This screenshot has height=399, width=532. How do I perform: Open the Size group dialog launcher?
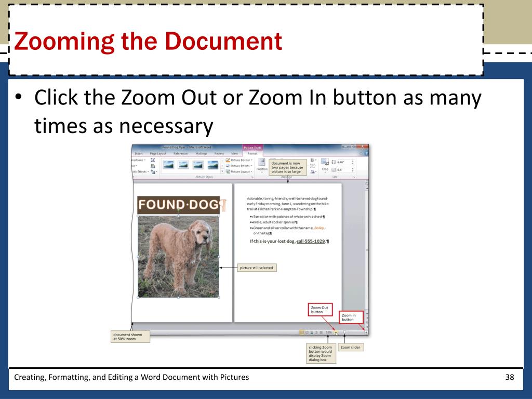354,177
